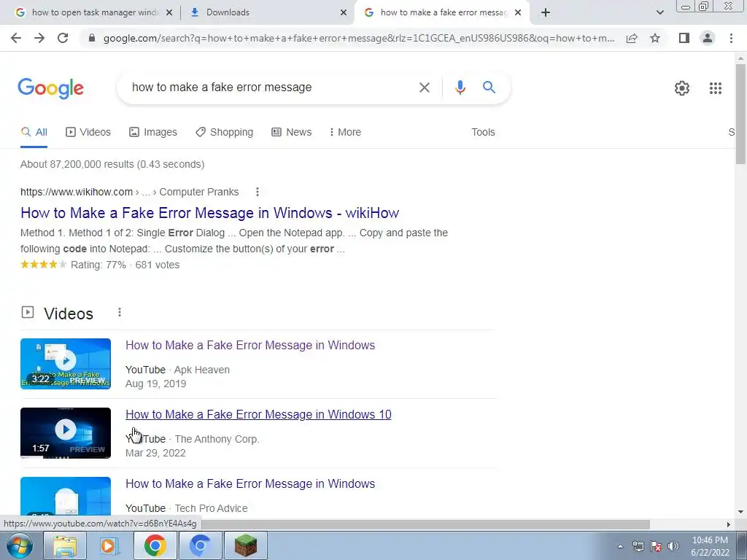Go back with the browser back arrow
The height and width of the screenshot is (560, 747).
coord(16,38)
